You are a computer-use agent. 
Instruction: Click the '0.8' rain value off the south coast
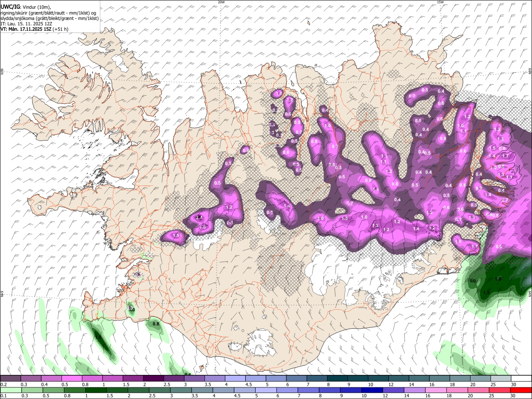click(x=156, y=324)
